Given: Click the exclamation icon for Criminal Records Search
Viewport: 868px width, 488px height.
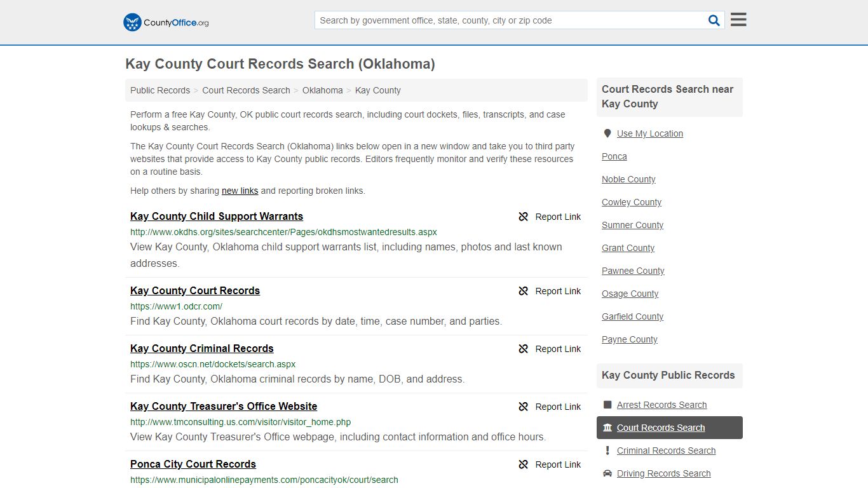Looking at the screenshot, I should pyautogui.click(x=607, y=451).
